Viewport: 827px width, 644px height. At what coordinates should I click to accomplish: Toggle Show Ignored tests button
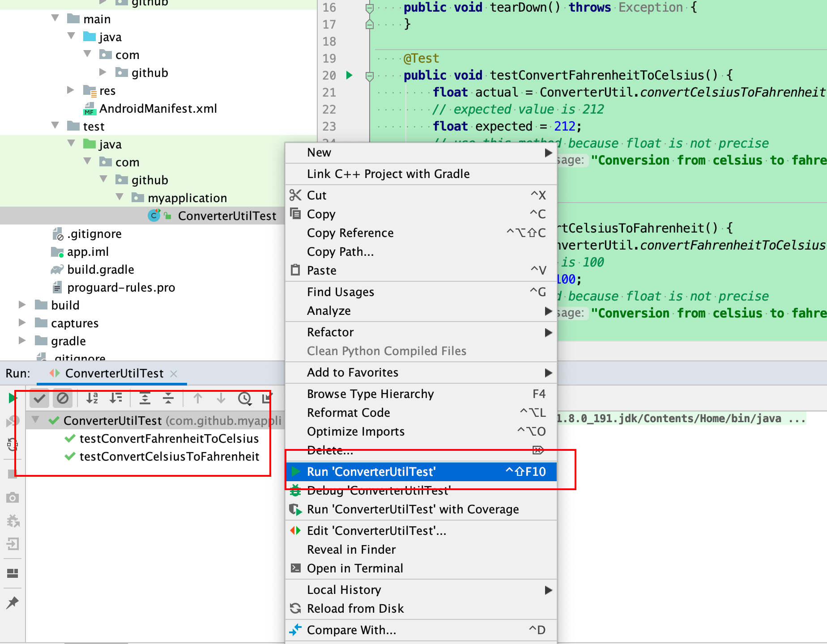point(63,398)
